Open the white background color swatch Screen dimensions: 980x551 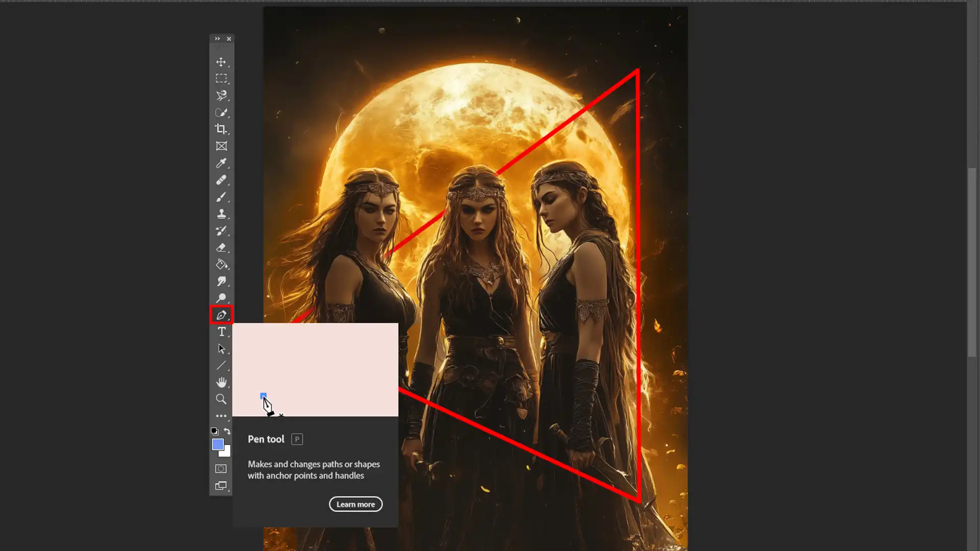click(227, 453)
